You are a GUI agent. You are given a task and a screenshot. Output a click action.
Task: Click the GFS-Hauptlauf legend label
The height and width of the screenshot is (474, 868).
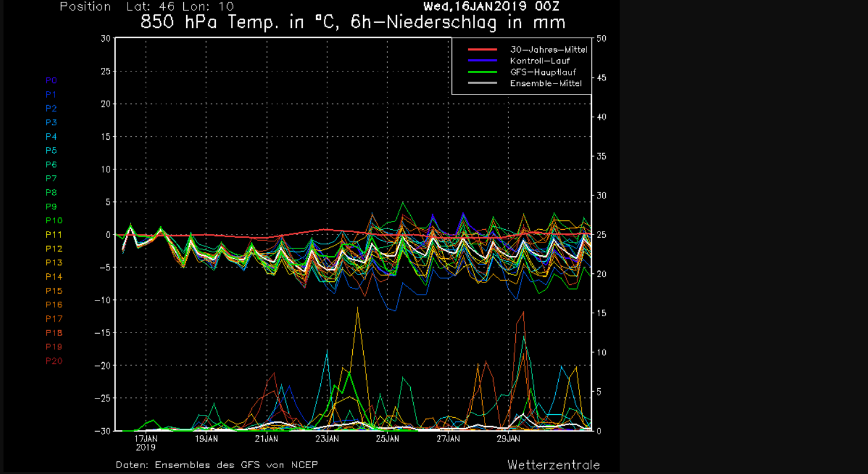click(x=543, y=72)
